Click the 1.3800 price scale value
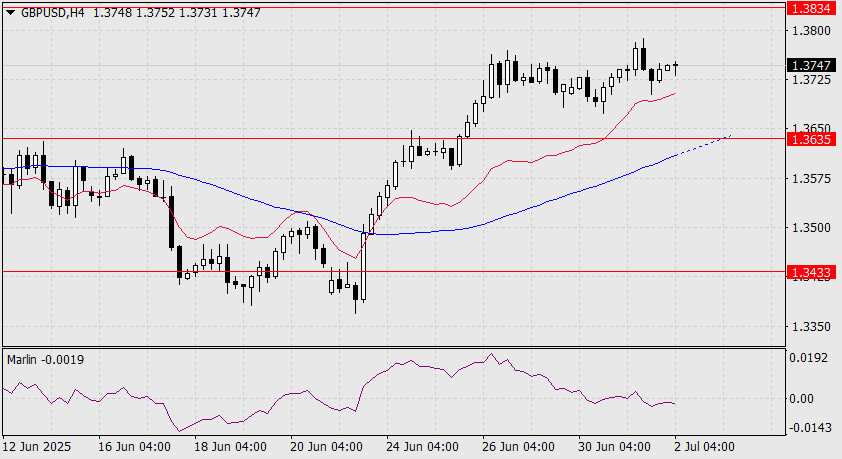Screen dimensions: 842x459 tap(811, 31)
